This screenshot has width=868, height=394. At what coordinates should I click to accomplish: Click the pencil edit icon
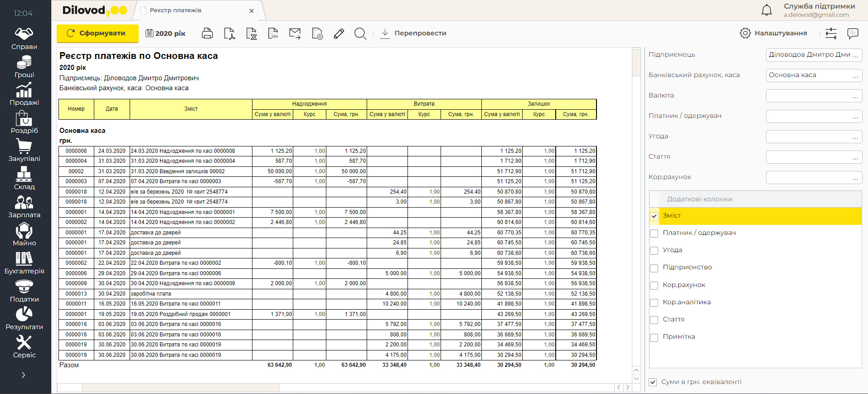(x=339, y=34)
